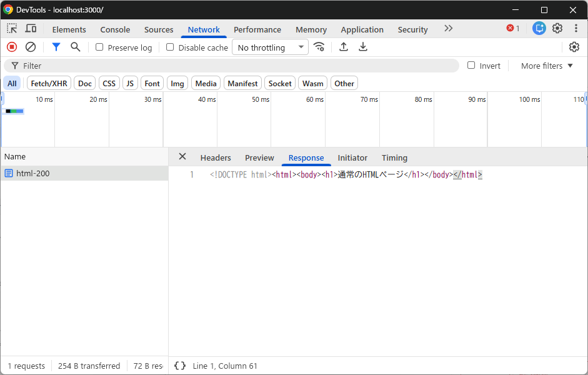Viewport: 588px width, 375px height.
Task: Import HAR file upload icon
Action: (x=344, y=47)
